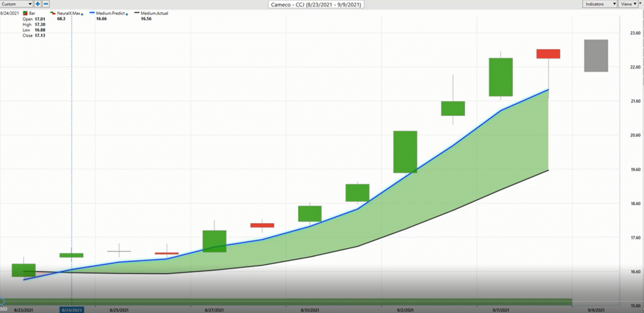Image resolution: width=644 pixels, height=313 pixels.
Task: Click the 22.60 price axis label
Action: [x=634, y=67]
